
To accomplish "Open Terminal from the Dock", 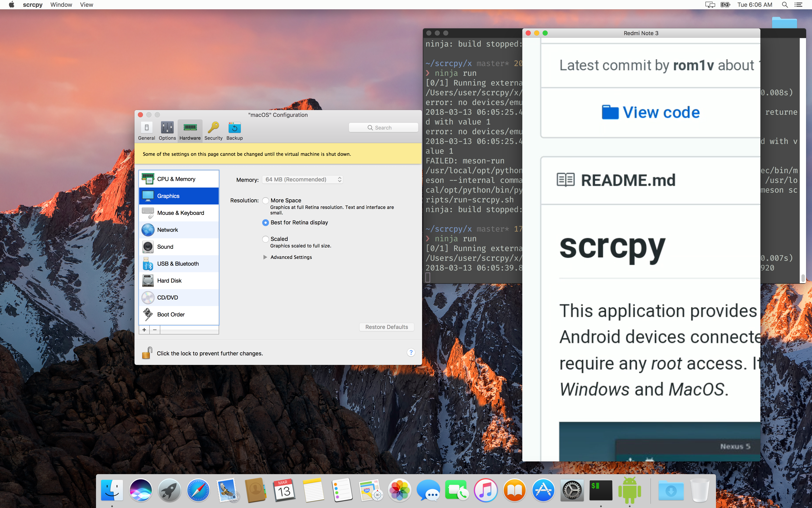I will point(601,490).
